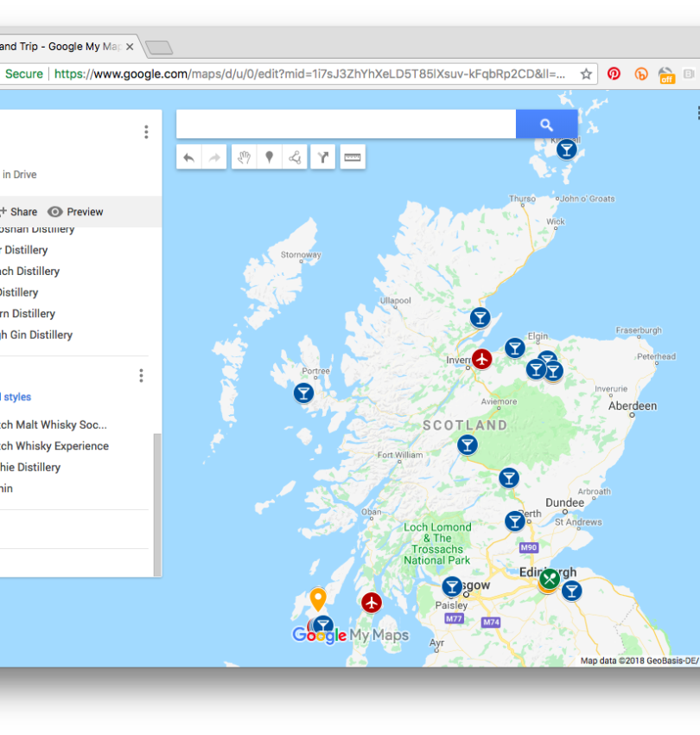Select the 'rn Distillery' list item

(x=28, y=314)
